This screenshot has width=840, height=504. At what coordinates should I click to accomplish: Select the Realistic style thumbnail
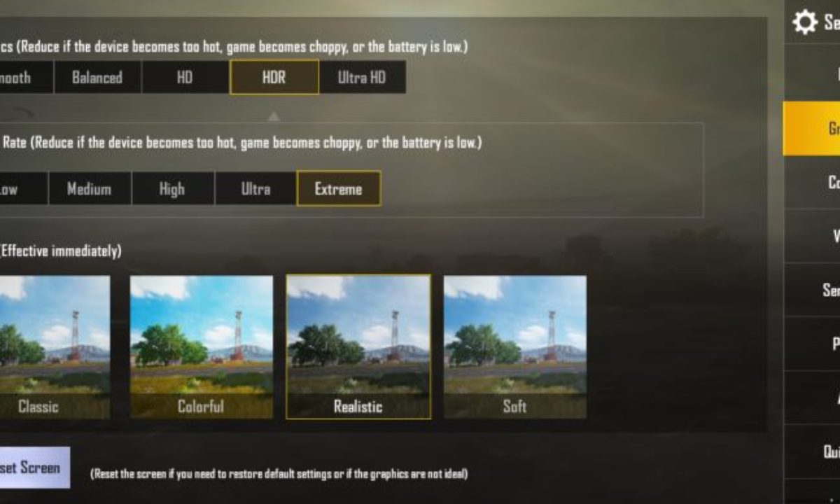(358, 347)
